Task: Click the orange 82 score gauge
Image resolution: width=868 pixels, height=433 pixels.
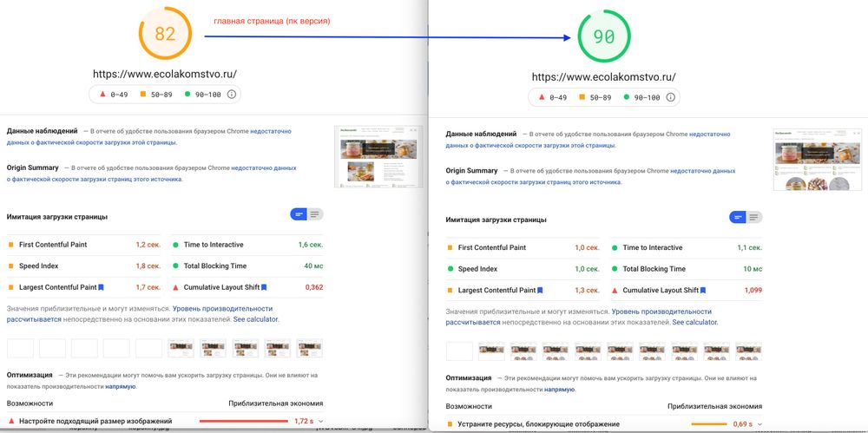Action: 165,34
